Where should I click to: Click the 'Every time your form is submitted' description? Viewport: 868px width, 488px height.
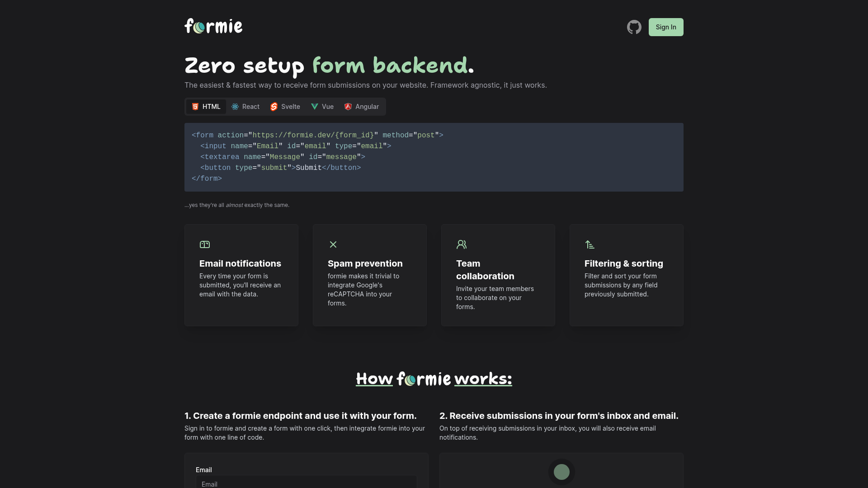(x=240, y=285)
